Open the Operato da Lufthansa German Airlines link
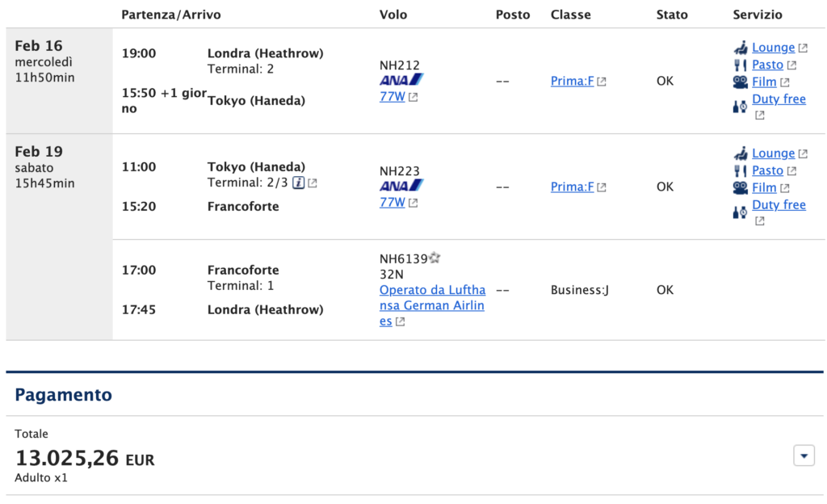 (433, 305)
